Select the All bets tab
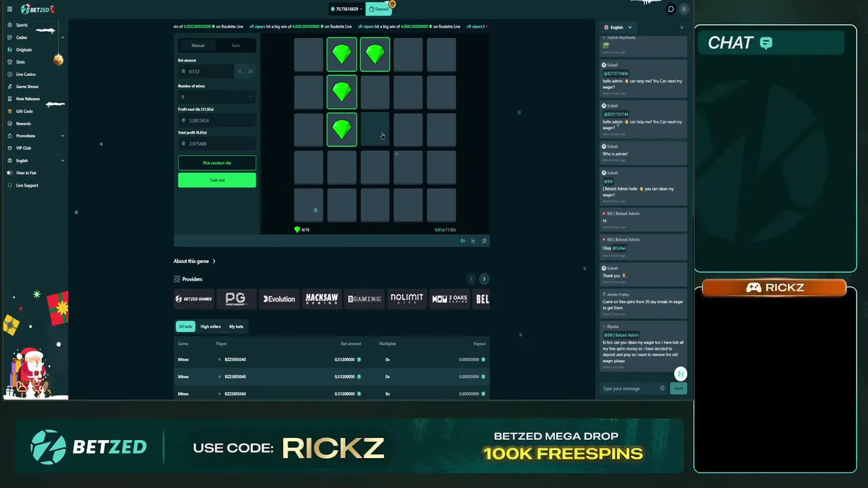Image resolution: width=868 pixels, height=488 pixels. [x=185, y=327]
